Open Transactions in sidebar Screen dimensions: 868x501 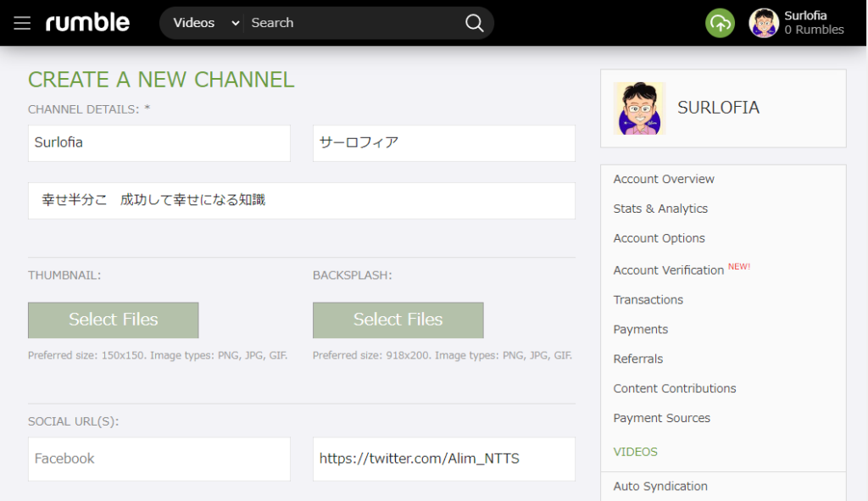coord(648,299)
